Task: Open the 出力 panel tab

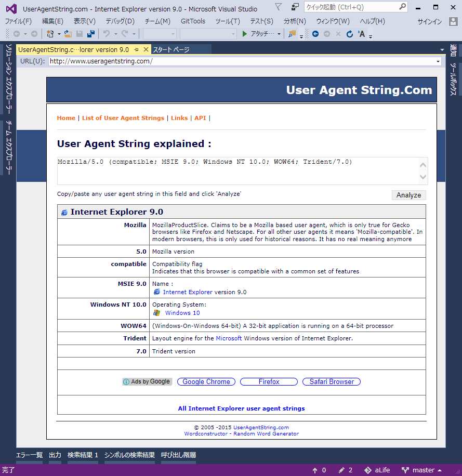Action: (55, 455)
